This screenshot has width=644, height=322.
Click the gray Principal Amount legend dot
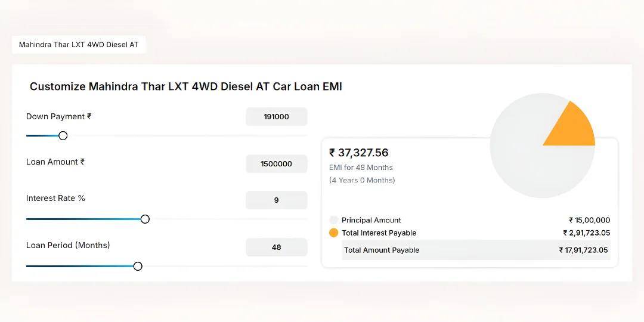pyautogui.click(x=334, y=220)
